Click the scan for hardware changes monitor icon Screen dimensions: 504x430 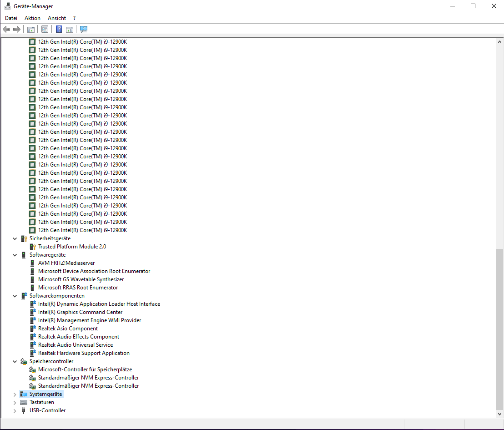84,29
